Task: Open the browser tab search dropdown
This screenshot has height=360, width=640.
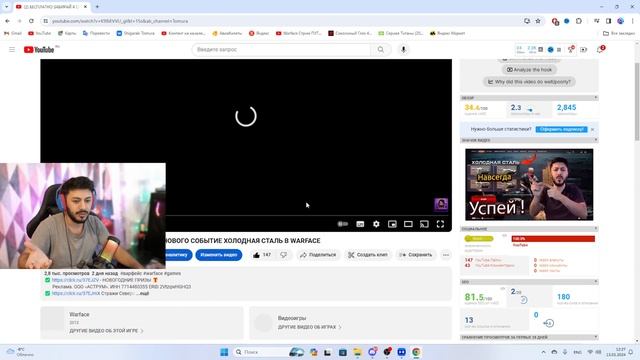Action: 6,7
